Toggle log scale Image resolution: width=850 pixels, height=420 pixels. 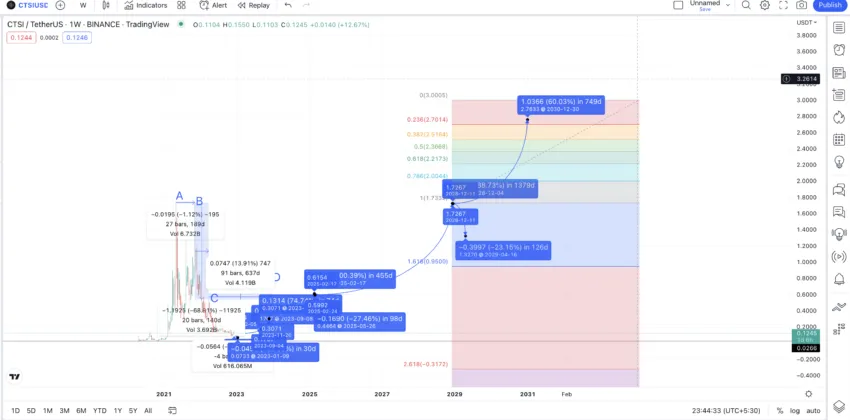click(794, 410)
